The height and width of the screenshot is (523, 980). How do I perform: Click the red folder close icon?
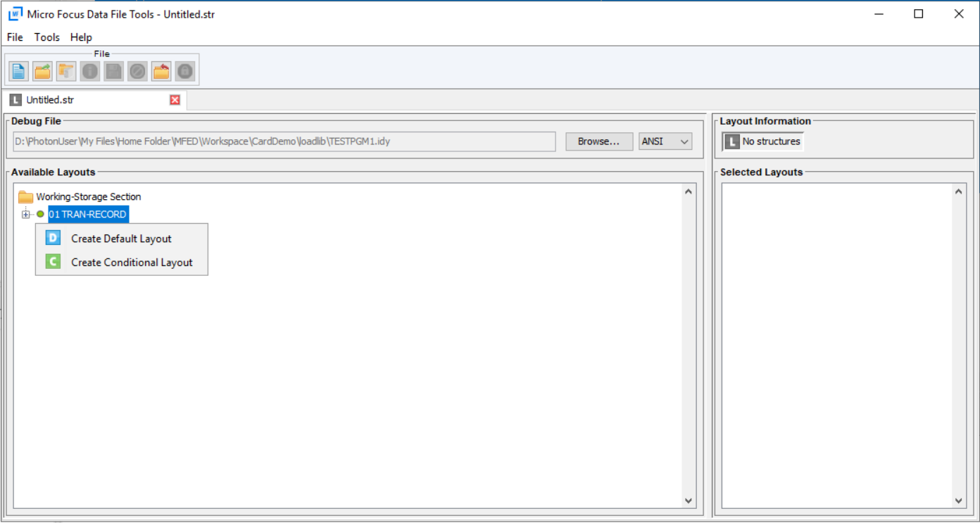161,70
